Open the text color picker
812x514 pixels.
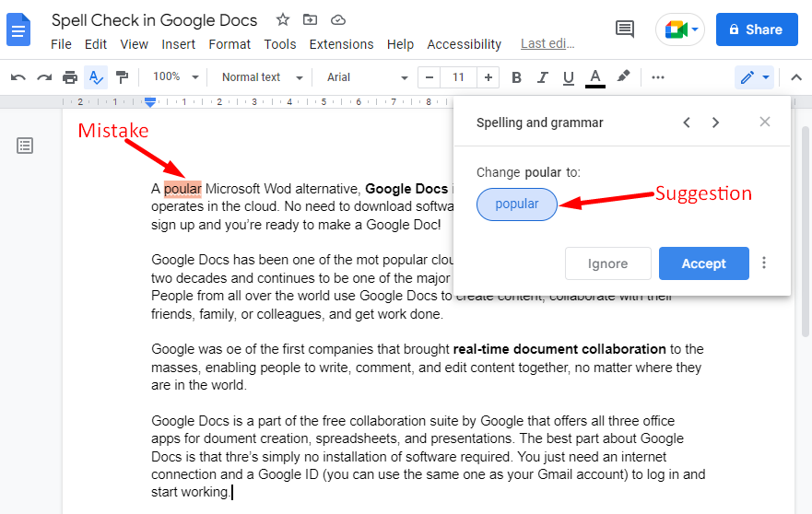point(595,78)
